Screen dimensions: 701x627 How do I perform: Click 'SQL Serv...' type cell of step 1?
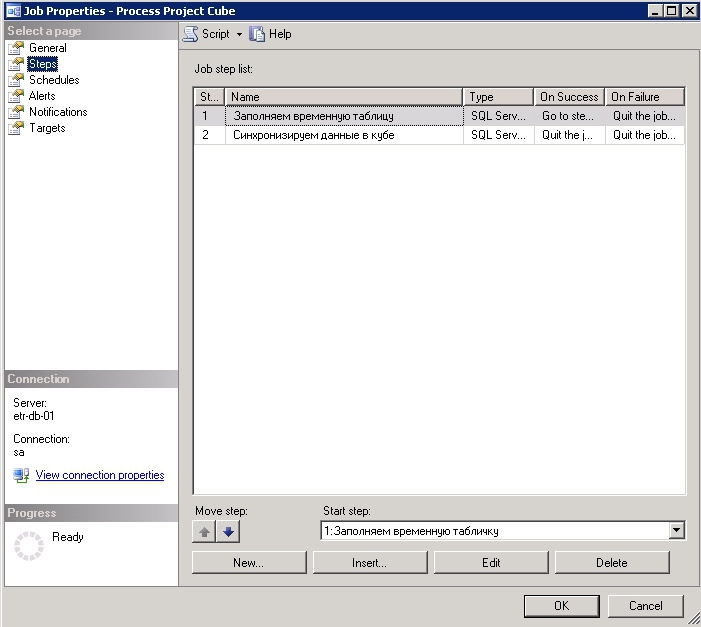click(x=498, y=116)
